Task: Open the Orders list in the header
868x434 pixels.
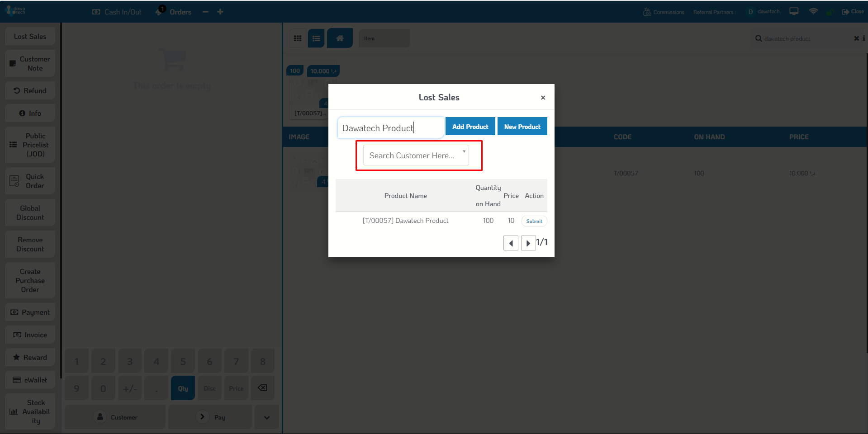Action: coord(174,12)
